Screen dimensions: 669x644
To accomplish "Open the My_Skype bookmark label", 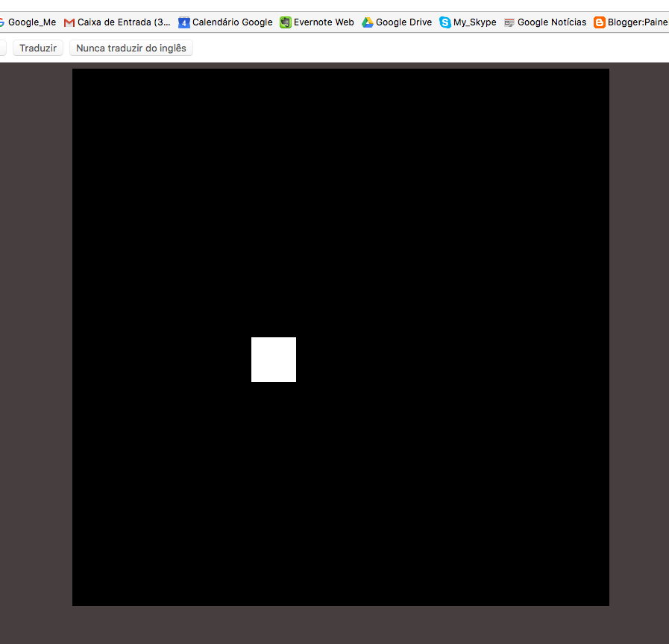I will [474, 22].
